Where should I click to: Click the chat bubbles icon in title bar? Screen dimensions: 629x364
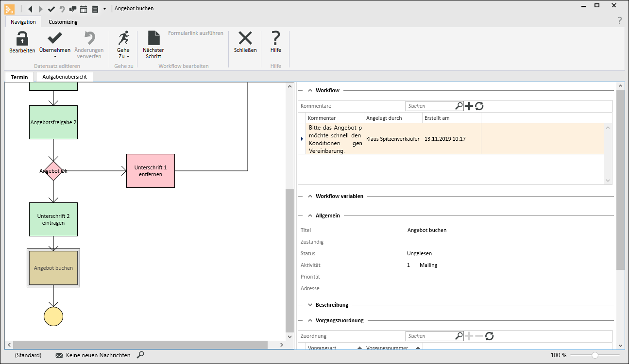pyautogui.click(x=72, y=9)
